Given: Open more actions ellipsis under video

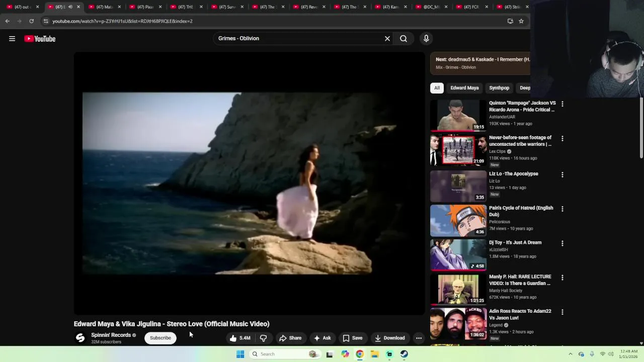Looking at the screenshot, I should point(419,338).
